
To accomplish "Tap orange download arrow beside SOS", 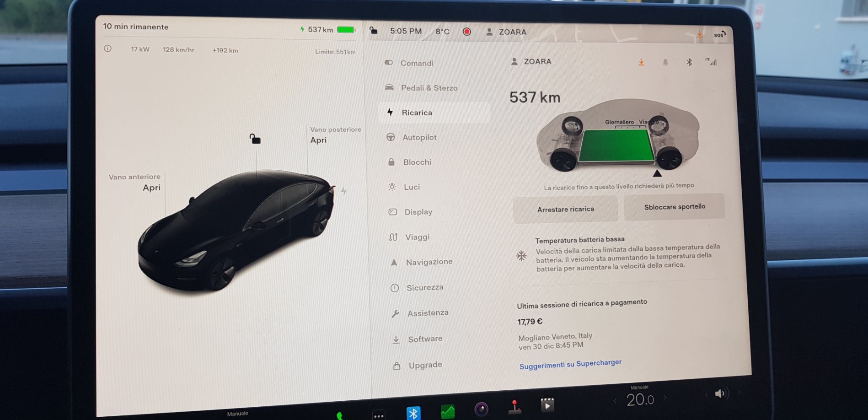I will tap(699, 34).
